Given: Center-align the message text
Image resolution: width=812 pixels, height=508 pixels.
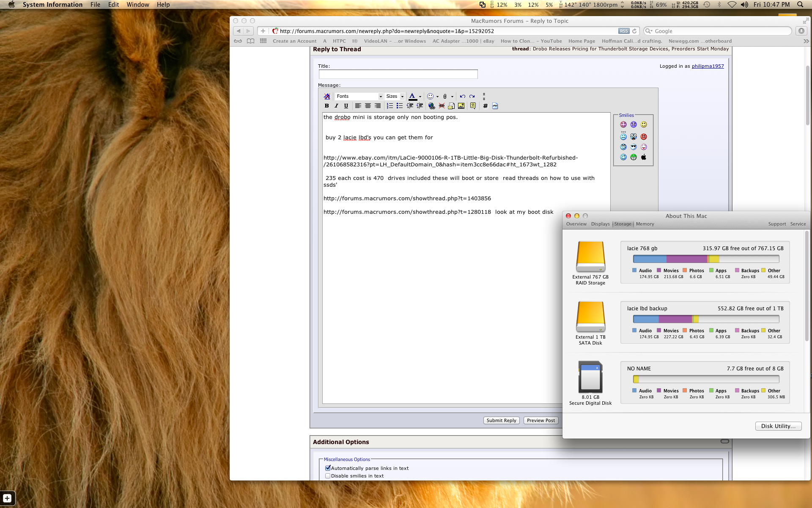Looking at the screenshot, I should [368, 106].
